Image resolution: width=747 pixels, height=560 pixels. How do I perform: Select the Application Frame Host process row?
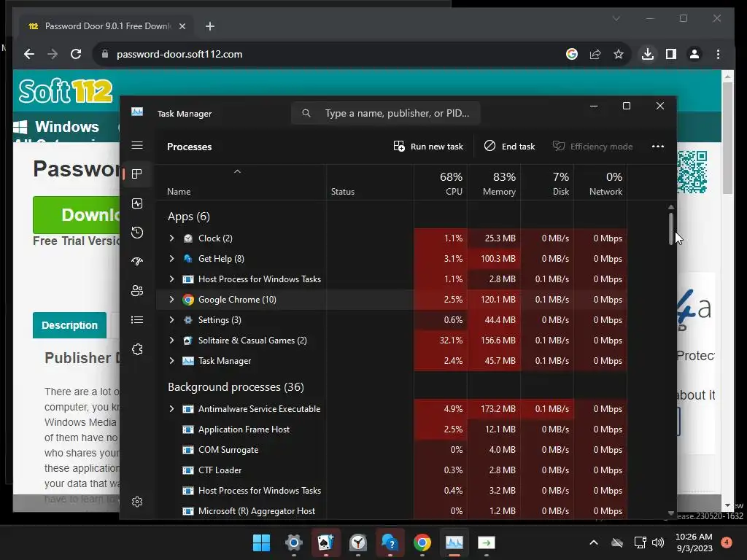392,429
